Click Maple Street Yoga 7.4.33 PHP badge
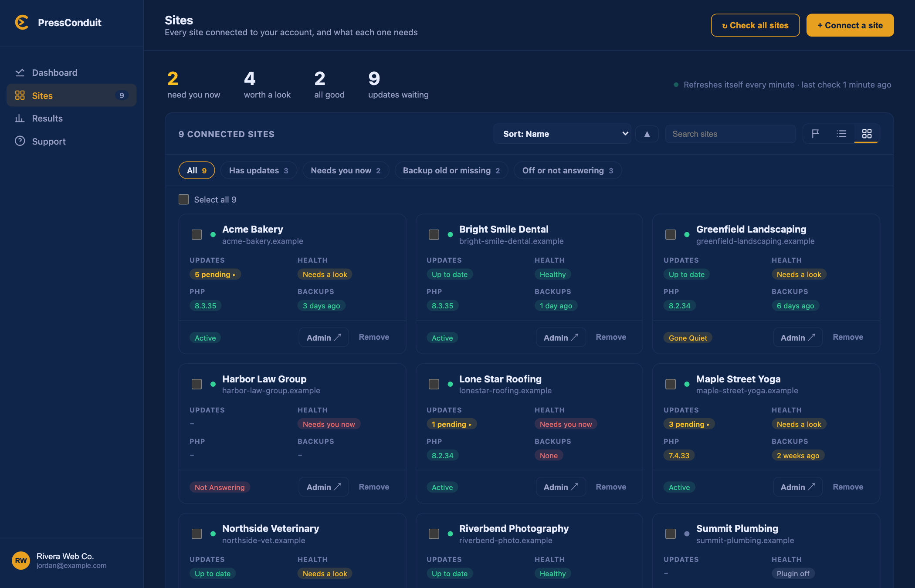Image resolution: width=915 pixels, height=588 pixels. point(679,456)
